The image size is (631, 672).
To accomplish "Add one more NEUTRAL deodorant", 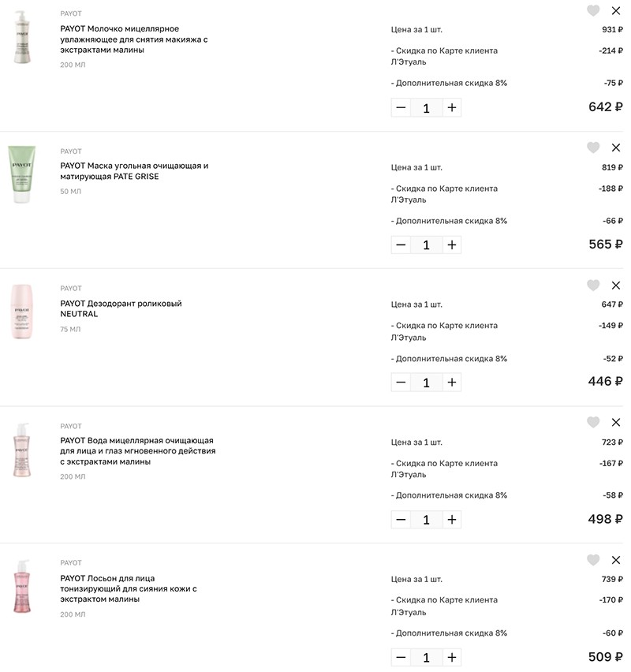I will [452, 383].
